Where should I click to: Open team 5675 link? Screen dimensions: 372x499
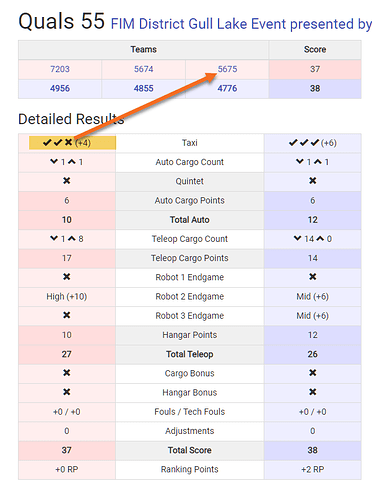(228, 69)
